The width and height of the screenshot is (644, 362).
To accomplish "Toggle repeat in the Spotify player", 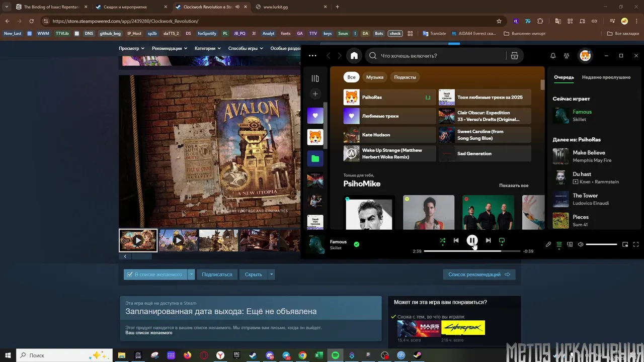I will [502, 241].
